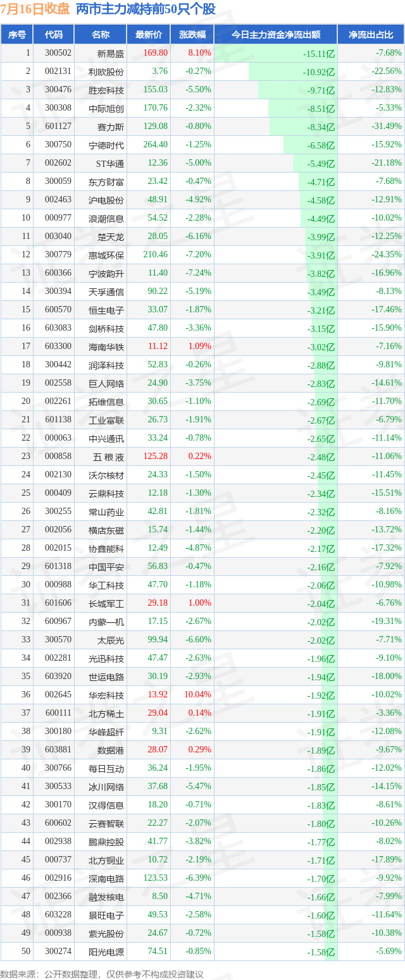Select stock name 宁德时代

click(x=106, y=145)
